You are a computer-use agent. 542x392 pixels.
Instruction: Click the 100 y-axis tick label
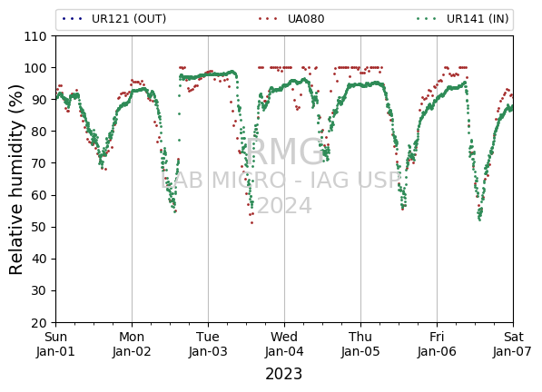pyautogui.click(x=34, y=68)
